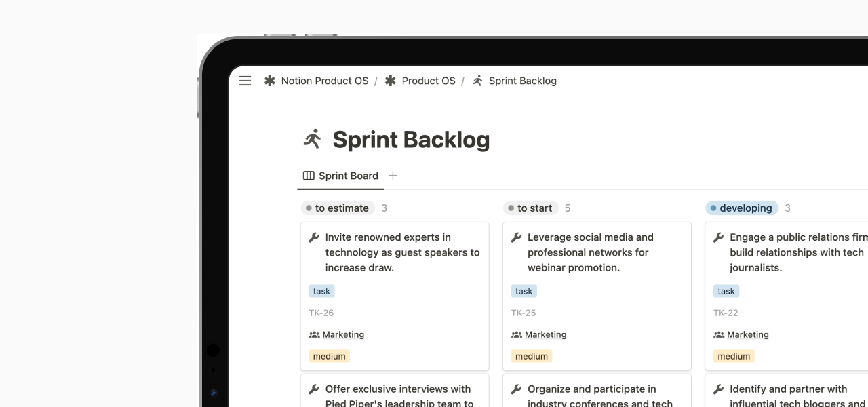The image size is (868, 407).
Task: Open the sidebar with the hamburger menu icon
Action: (245, 81)
